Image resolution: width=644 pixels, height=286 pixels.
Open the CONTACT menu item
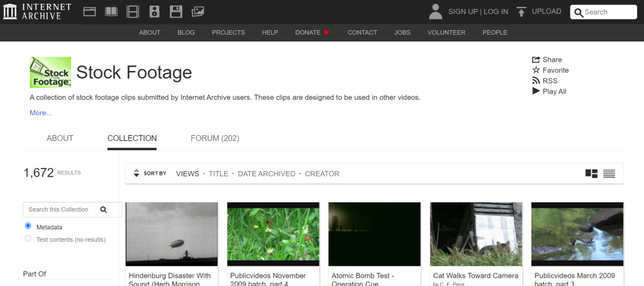[362, 33]
